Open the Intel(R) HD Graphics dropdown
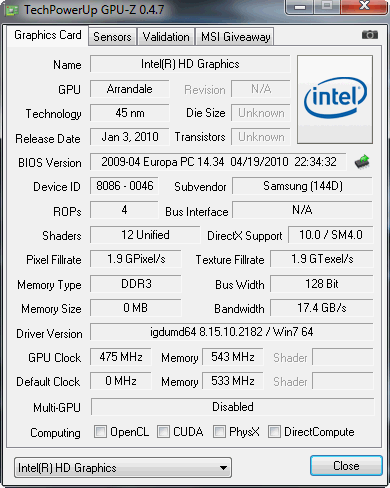 pyautogui.click(x=123, y=468)
